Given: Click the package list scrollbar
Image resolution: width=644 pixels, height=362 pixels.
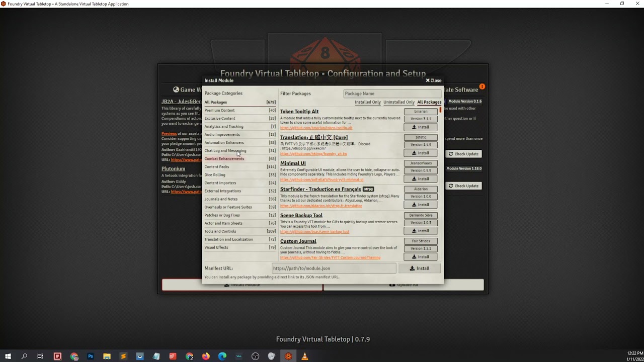Looking at the screenshot, I should 441,109.
